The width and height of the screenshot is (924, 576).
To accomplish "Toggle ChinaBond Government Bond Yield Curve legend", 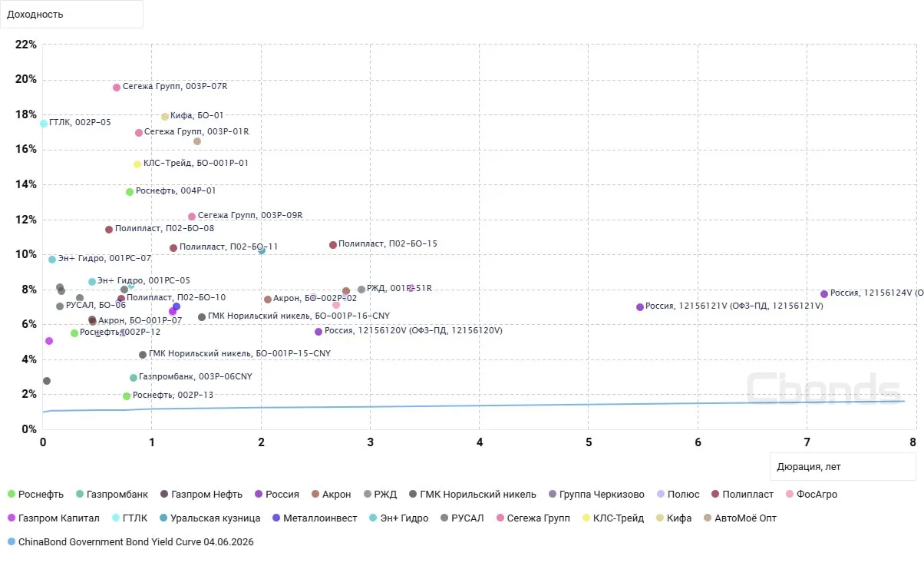I will 130,542.
